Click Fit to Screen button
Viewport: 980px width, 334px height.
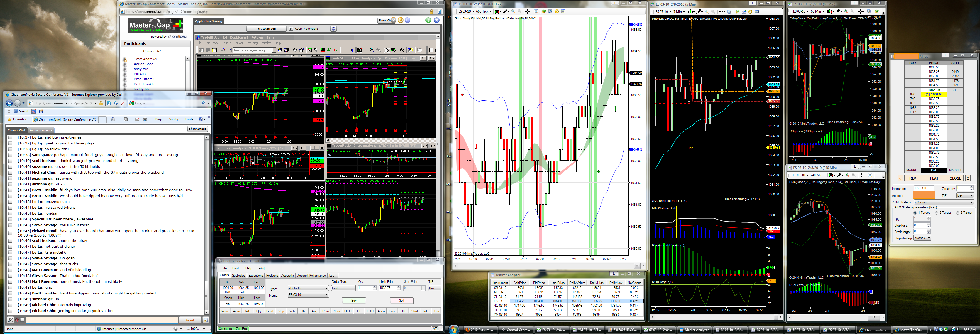[x=266, y=29]
